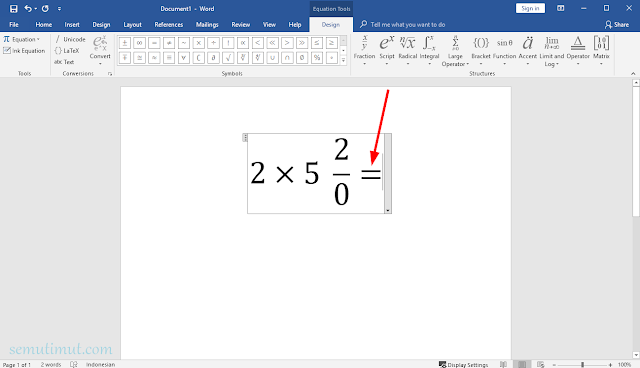Switch to the Insert tab
Screen dimensions: 640x368
point(72,24)
